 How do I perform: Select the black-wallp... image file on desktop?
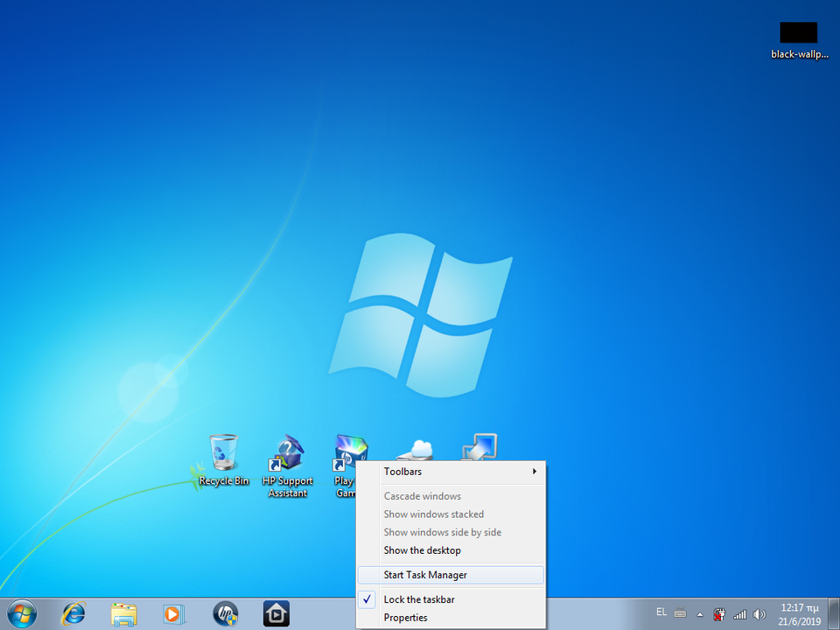[x=799, y=41]
